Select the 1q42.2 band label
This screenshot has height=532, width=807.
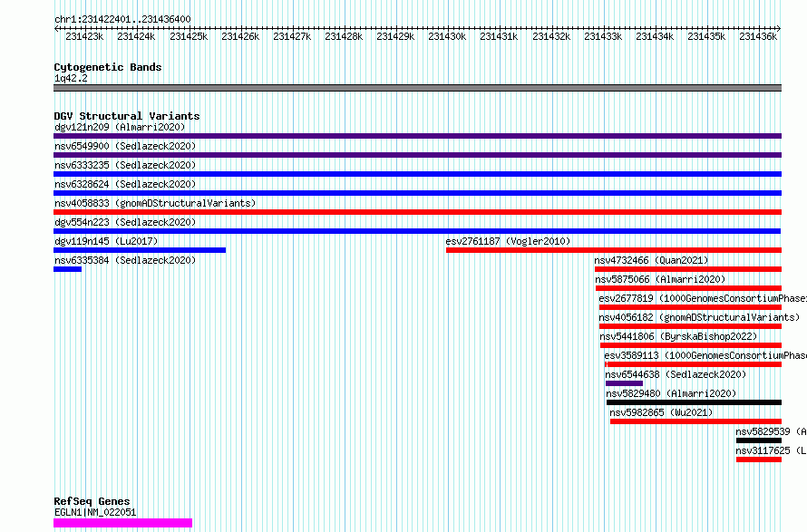(71, 78)
